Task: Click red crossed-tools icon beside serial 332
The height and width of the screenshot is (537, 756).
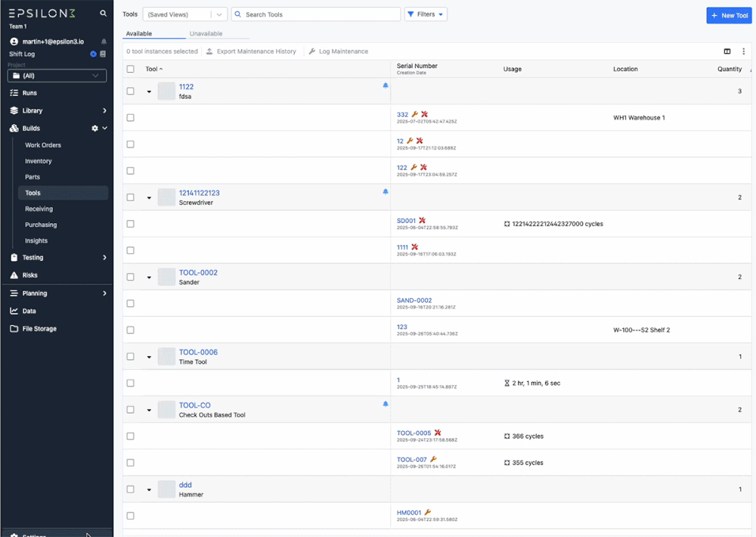Action: pos(424,114)
